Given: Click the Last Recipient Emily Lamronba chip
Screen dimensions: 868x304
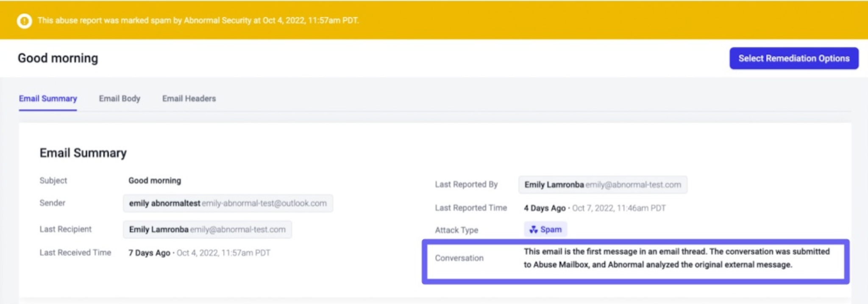Looking at the screenshot, I should coord(207,229).
